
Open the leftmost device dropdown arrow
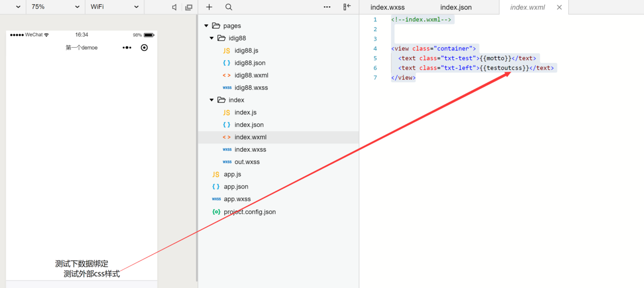pyautogui.click(x=18, y=7)
